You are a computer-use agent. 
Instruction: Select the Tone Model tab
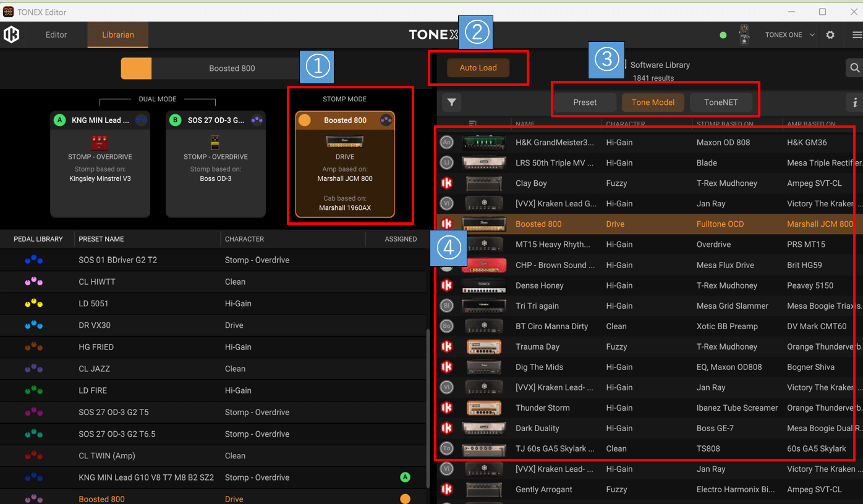coord(653,103)
